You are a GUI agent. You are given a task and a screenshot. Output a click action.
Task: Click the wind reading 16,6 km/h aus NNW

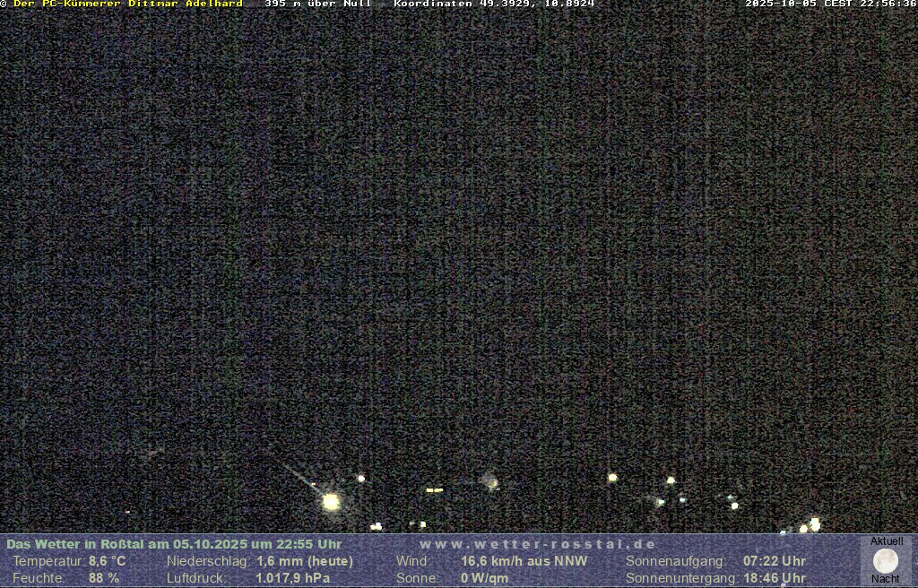(524, 561)
